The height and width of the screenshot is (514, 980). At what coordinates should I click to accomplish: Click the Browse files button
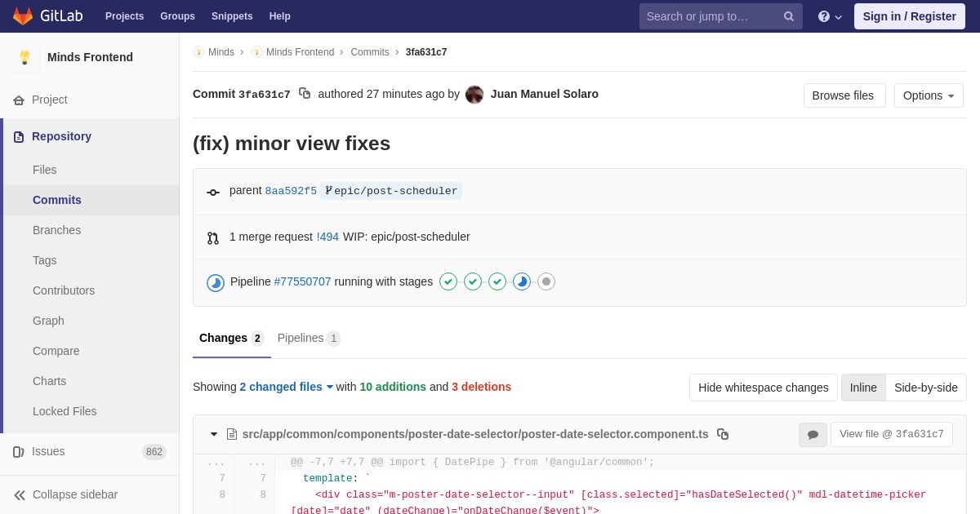pos(844,95)
